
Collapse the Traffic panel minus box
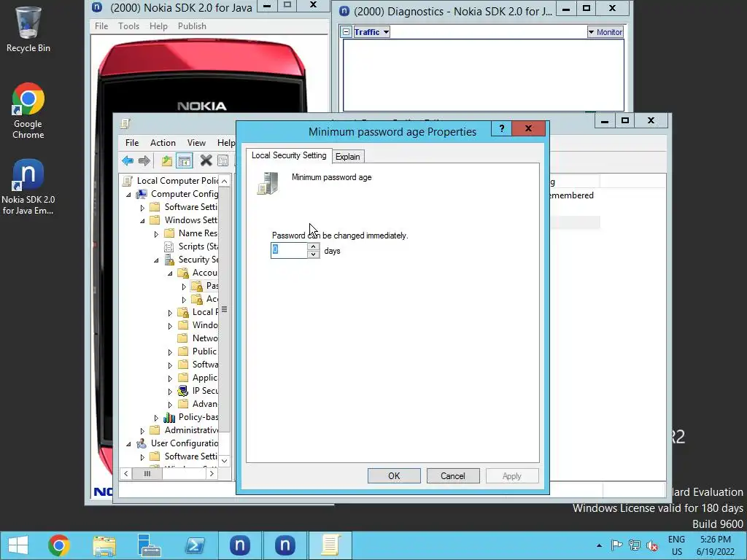pyautogui.click(x=347, y=32)
